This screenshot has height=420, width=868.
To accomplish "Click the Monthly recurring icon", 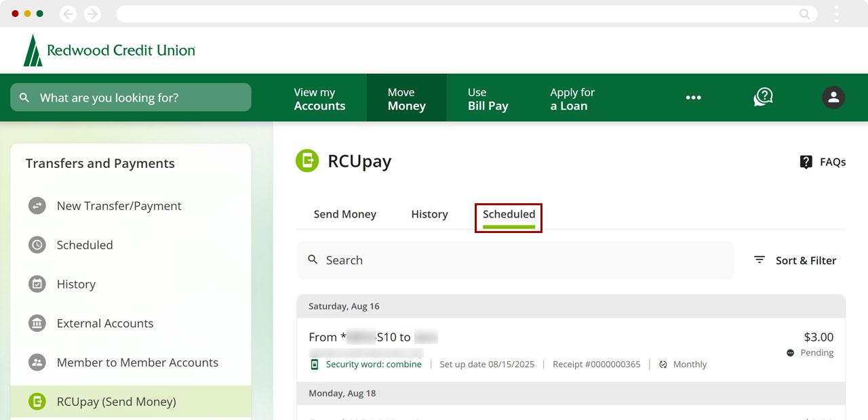I will click(663, 364).
